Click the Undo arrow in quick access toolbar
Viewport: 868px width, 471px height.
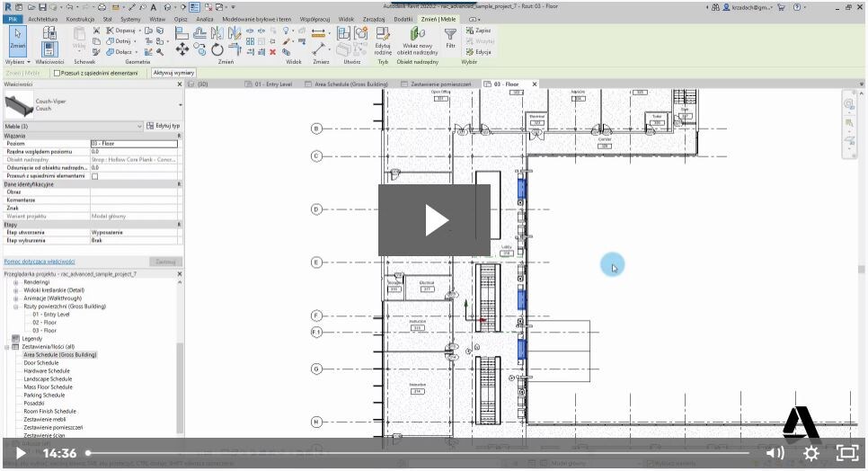pos(69,7)
